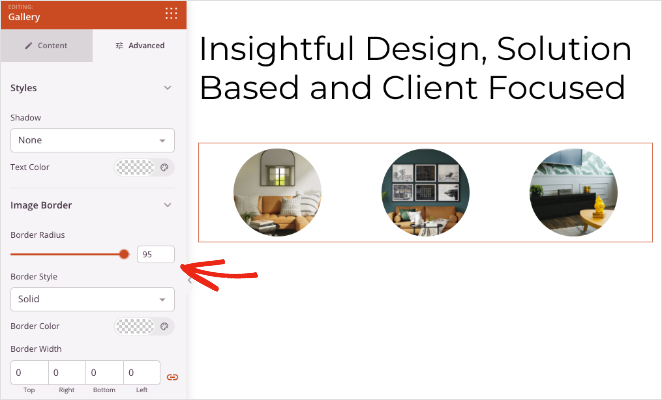
Task: Click the Border Radius value field showing 95
Action: 156,254
